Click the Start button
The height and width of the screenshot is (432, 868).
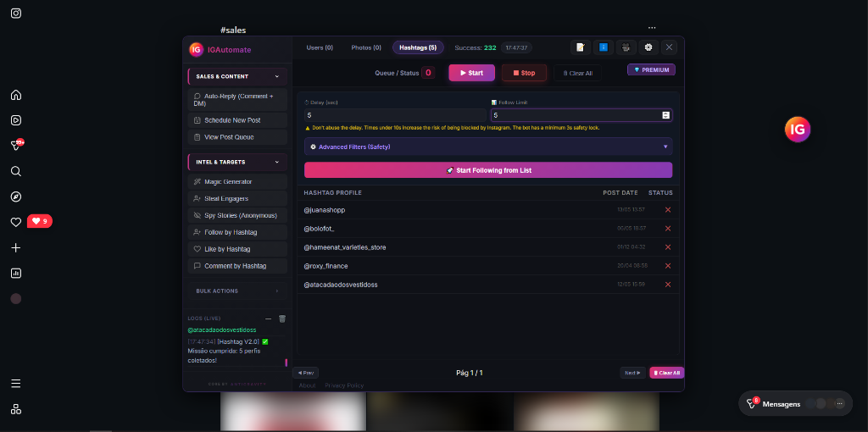(x=471, y=73)
